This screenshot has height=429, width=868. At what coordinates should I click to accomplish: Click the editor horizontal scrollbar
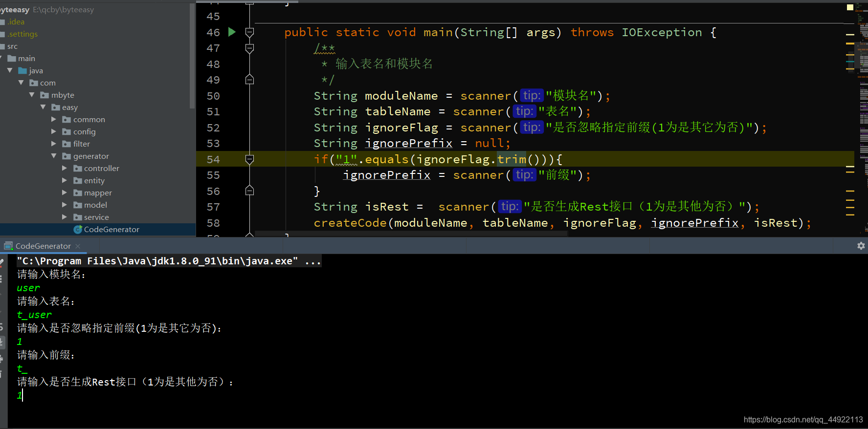411,234
